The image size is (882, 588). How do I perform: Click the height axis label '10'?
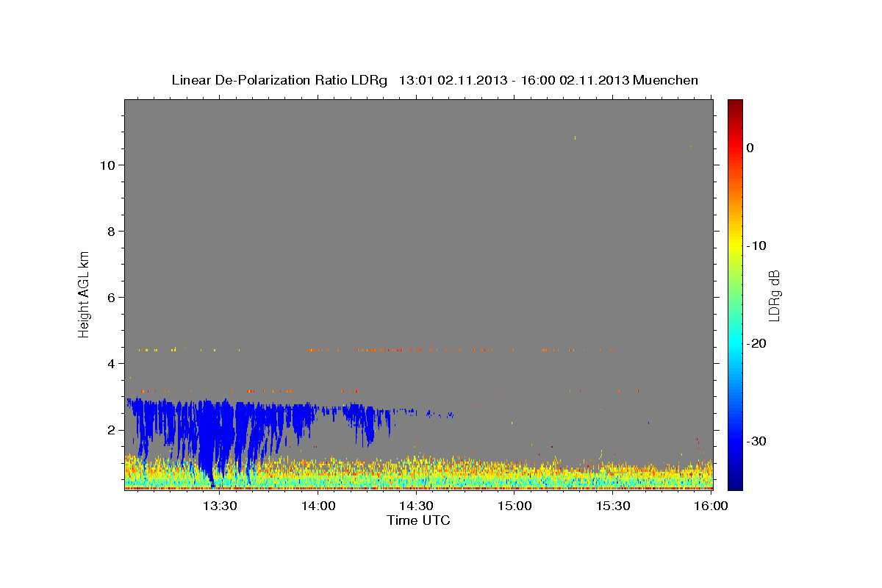coord(107,165)
